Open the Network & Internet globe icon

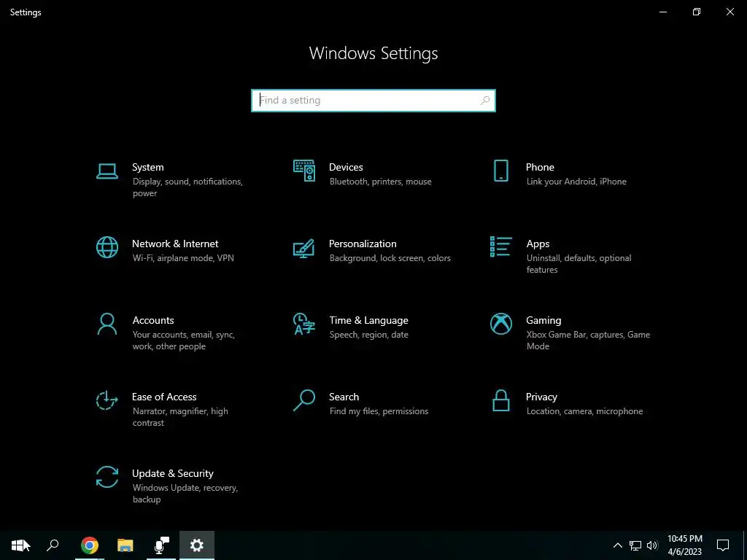click(x=107, y=248)
